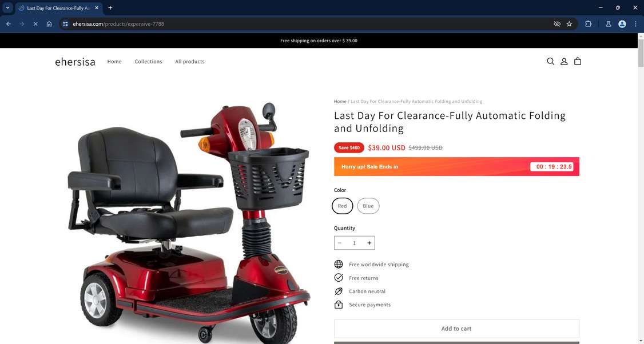Click the Add to cart button

[x=456, y=329]
